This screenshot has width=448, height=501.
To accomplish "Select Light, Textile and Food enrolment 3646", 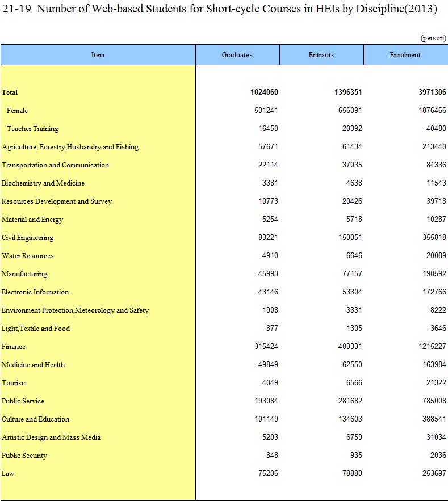I will tap(438, 329).
